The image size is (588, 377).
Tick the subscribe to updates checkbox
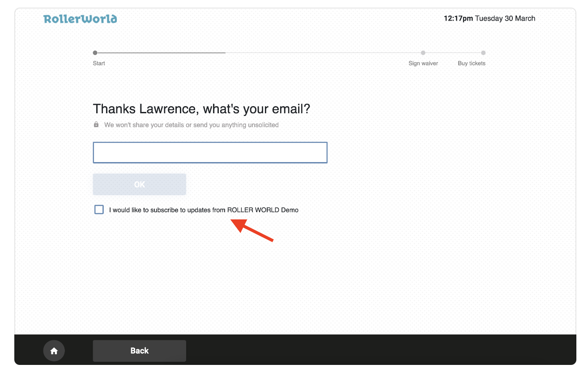pos(99,210)
